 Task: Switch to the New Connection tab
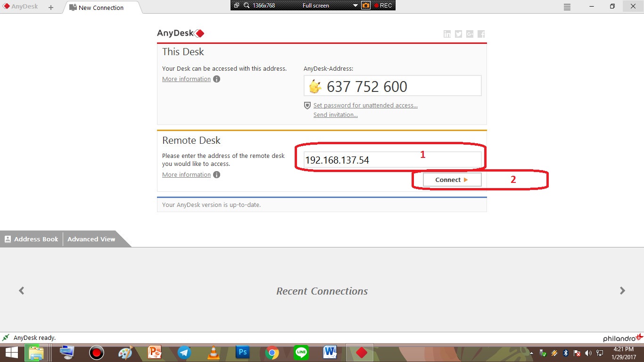click(101, 8)
